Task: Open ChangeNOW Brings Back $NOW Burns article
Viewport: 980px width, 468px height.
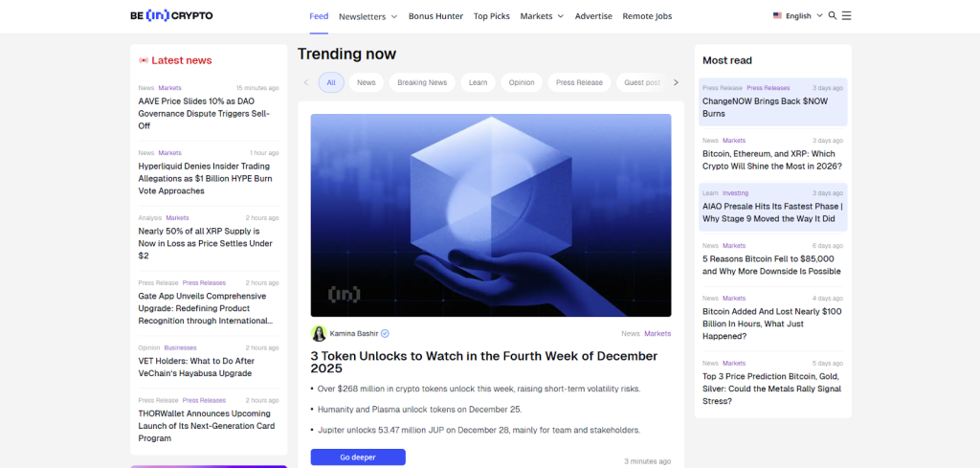Action: (x=765, y=107)
